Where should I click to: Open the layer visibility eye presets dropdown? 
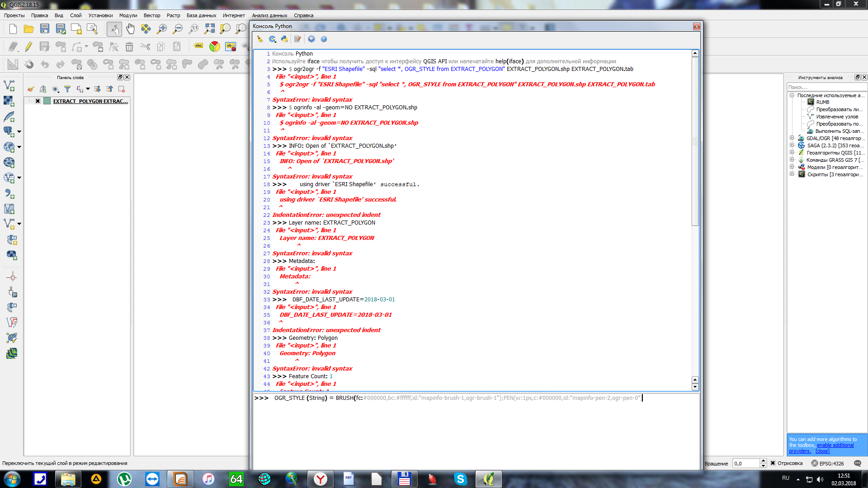coord(56,89)
